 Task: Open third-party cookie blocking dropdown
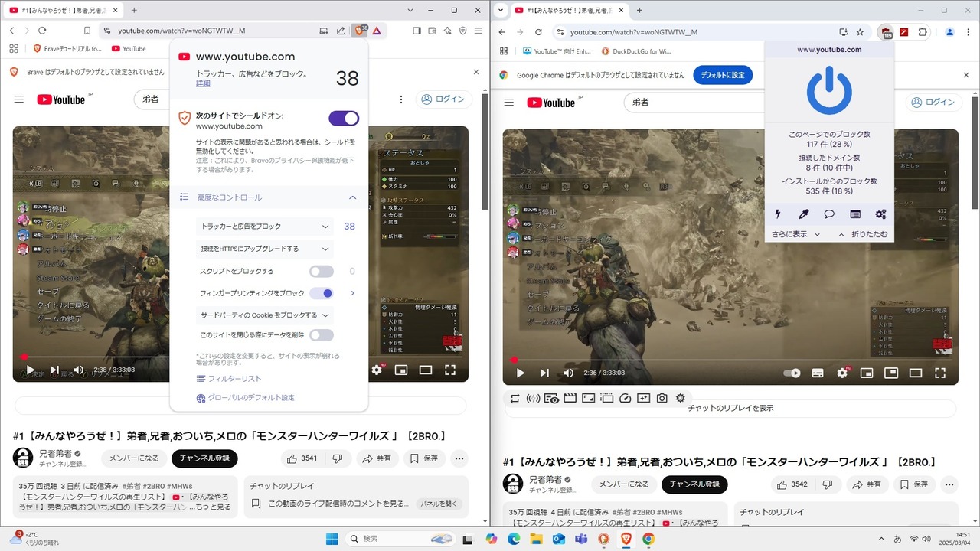point(265,315)
